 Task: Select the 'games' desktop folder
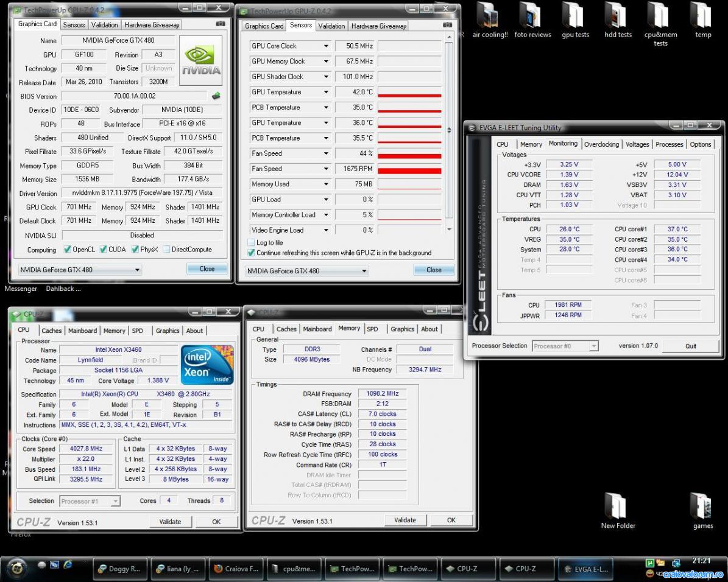tap(703, 511)
